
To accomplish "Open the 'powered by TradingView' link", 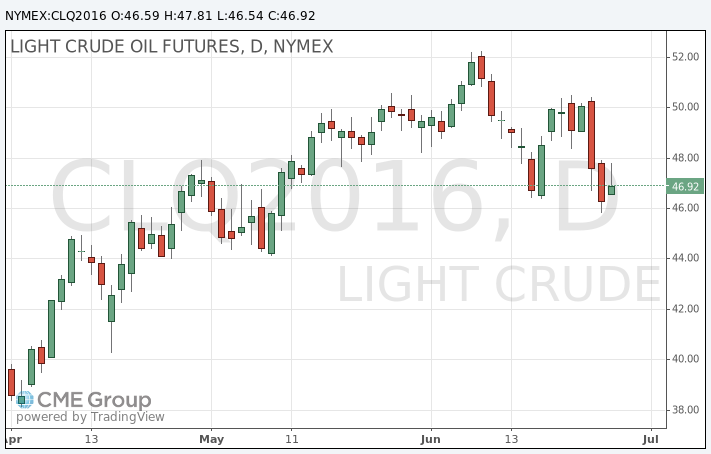I will click(90, 417).
